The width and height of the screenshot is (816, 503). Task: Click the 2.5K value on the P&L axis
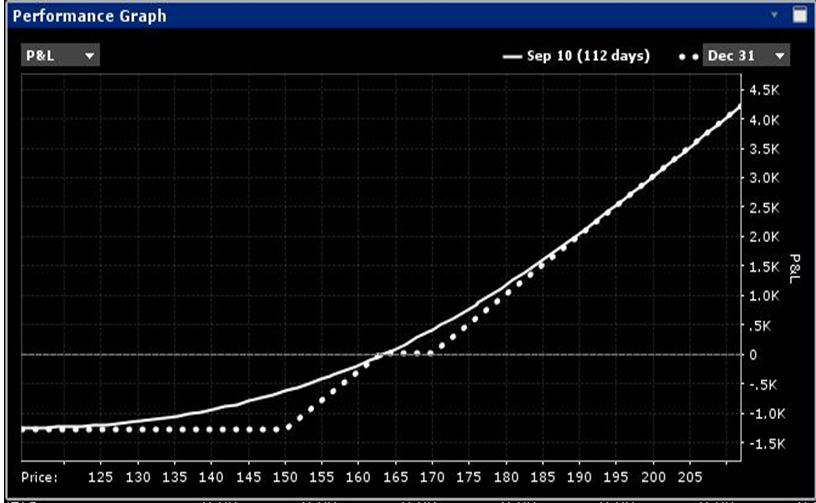pyautogui.click(x=764, y=208)
